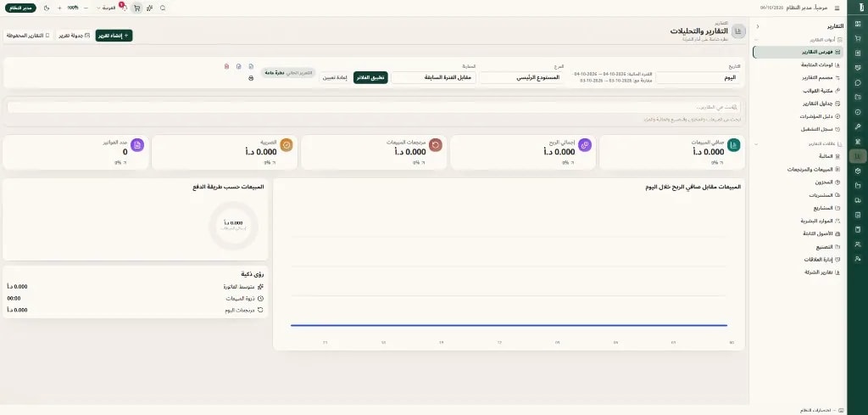Click the جدولة تقرير button

pyautogui.click(x=75, y=36)
